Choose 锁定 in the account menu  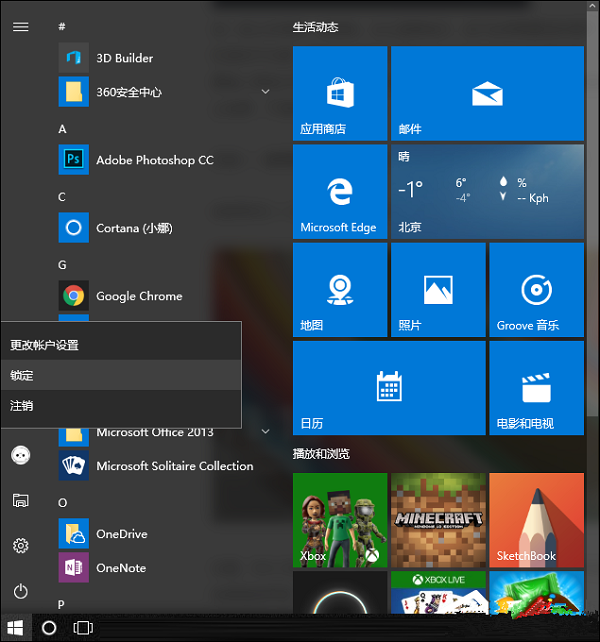point(22,375)
